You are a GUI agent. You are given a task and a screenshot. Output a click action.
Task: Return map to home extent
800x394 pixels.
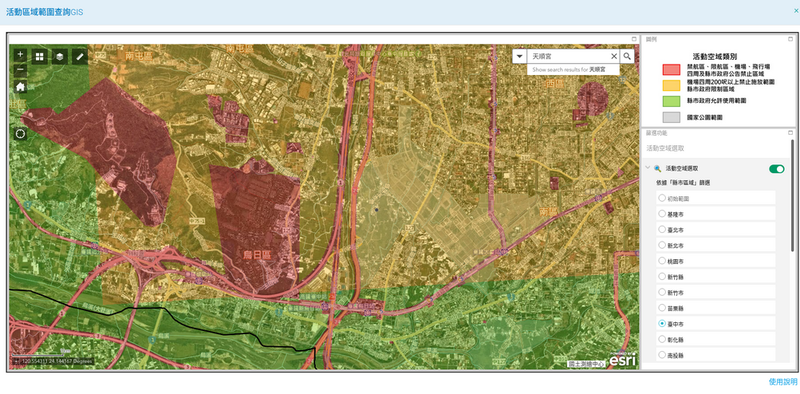click(20, 86)
